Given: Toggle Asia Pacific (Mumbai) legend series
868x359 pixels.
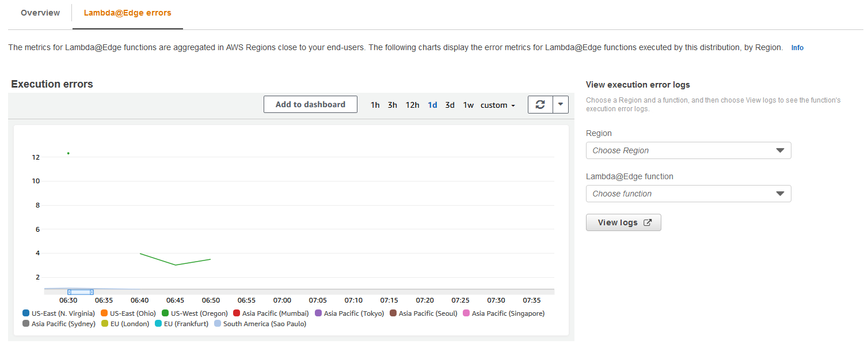Looking at the screenshot, I should 271,313.
